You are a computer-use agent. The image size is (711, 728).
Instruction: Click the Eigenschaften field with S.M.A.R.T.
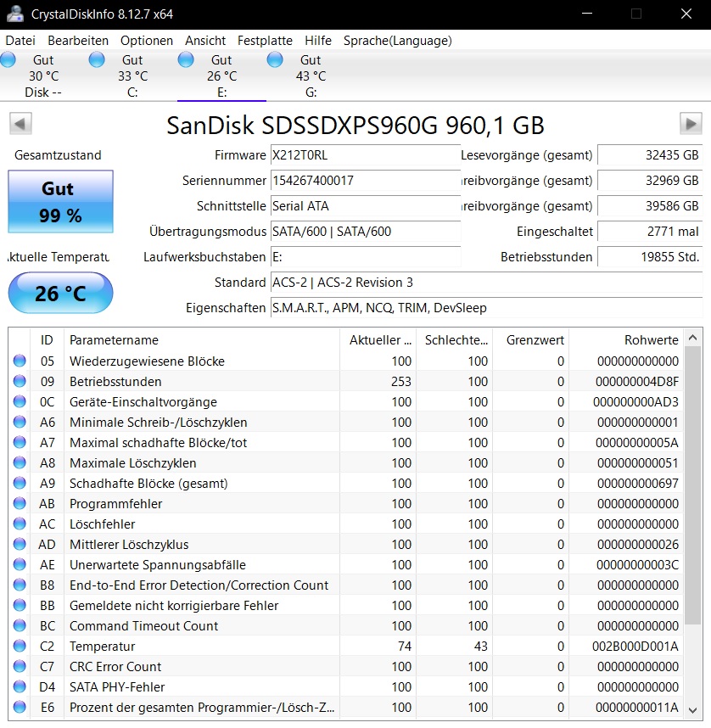pyautogui.click(x=487, y=308)
